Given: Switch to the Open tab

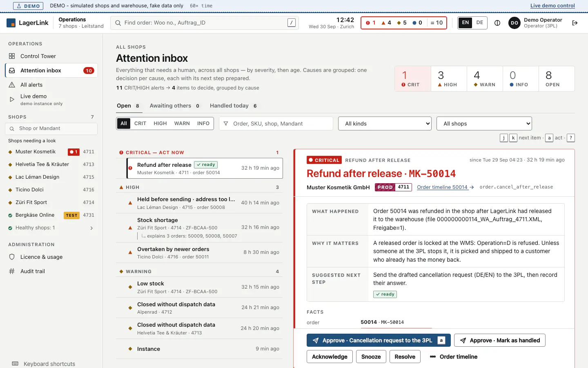Looking at the screenshot, I should click(128, 106).
